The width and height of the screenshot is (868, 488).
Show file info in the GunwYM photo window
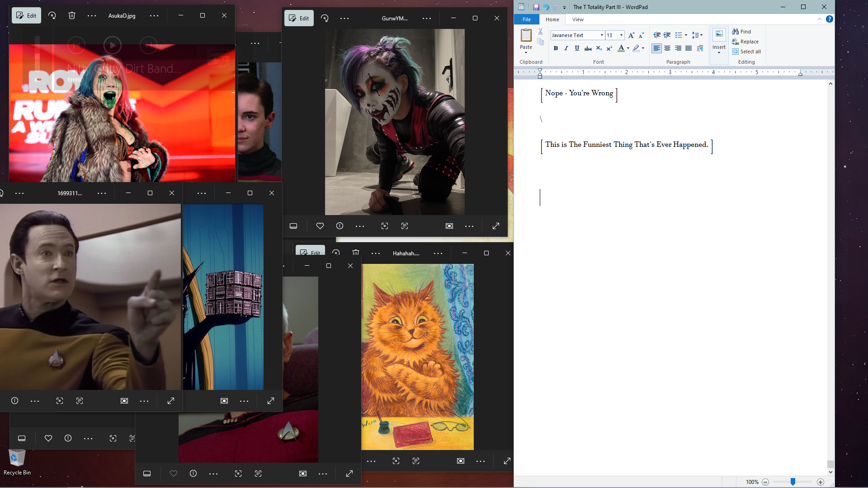tap(340, 226)
